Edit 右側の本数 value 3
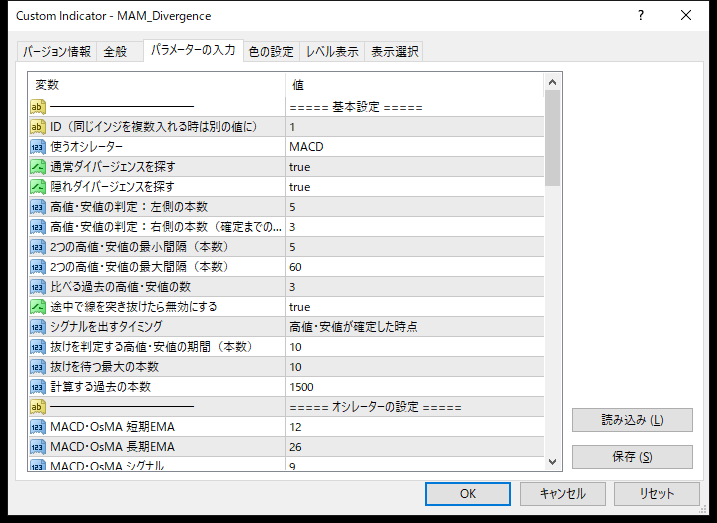Viewport: 717px width, 523px height. 415,227
